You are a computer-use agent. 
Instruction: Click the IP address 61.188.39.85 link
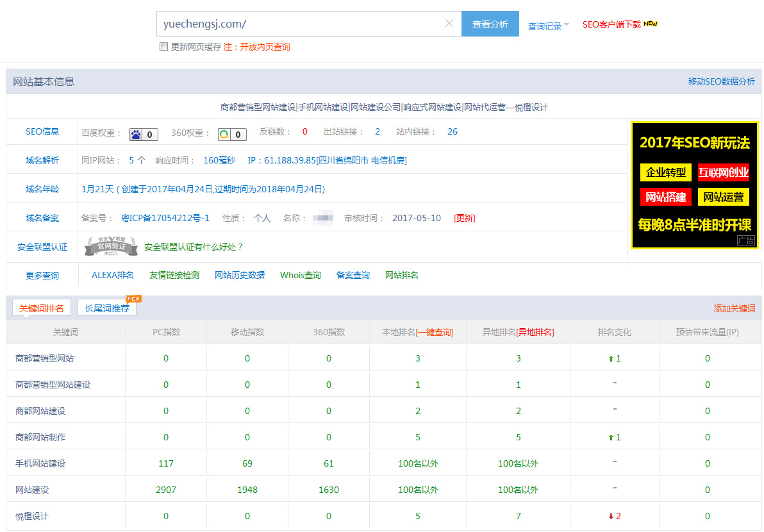(327, 160)
